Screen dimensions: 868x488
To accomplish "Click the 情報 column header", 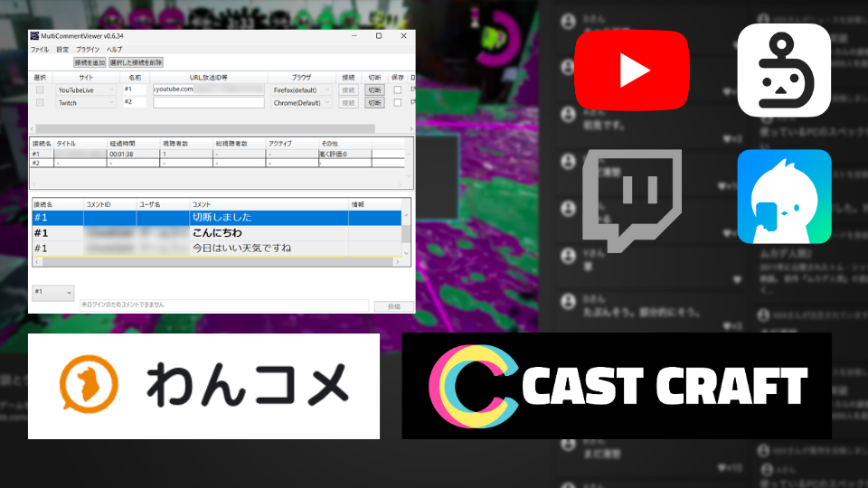I will click(375, 205).
